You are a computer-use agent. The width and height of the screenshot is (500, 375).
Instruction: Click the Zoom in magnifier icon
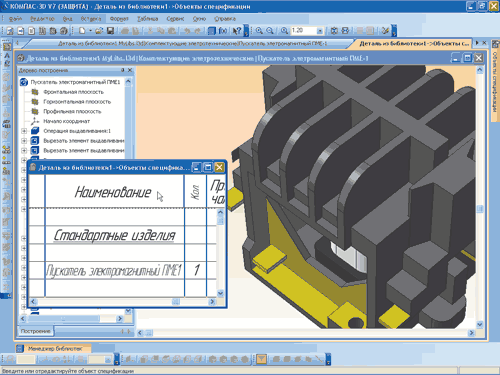click(x=259, y=31)
